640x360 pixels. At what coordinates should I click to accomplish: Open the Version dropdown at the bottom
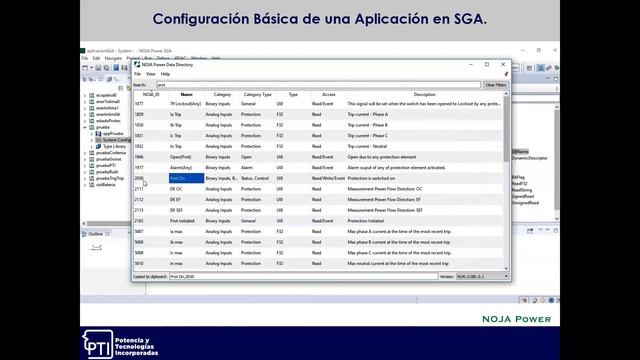click(482, 276)
